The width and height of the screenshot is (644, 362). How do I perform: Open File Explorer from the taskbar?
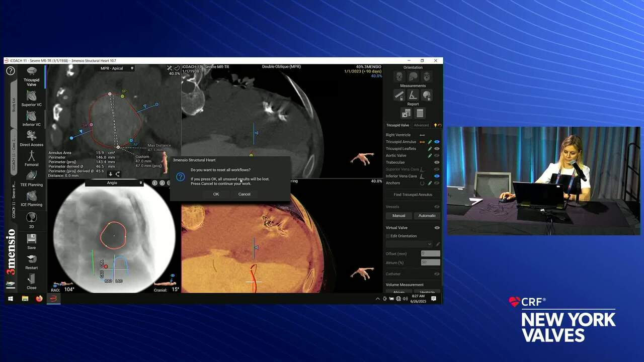tap(25, 299)
